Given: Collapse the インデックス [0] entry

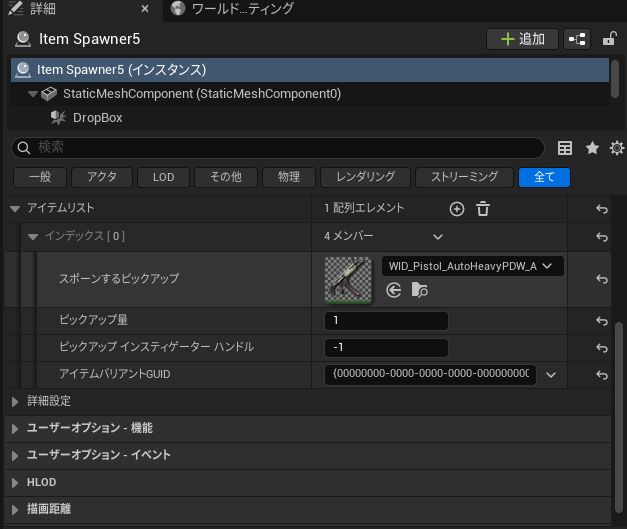Looking at the screenshot, I should [x=33, y=237].
